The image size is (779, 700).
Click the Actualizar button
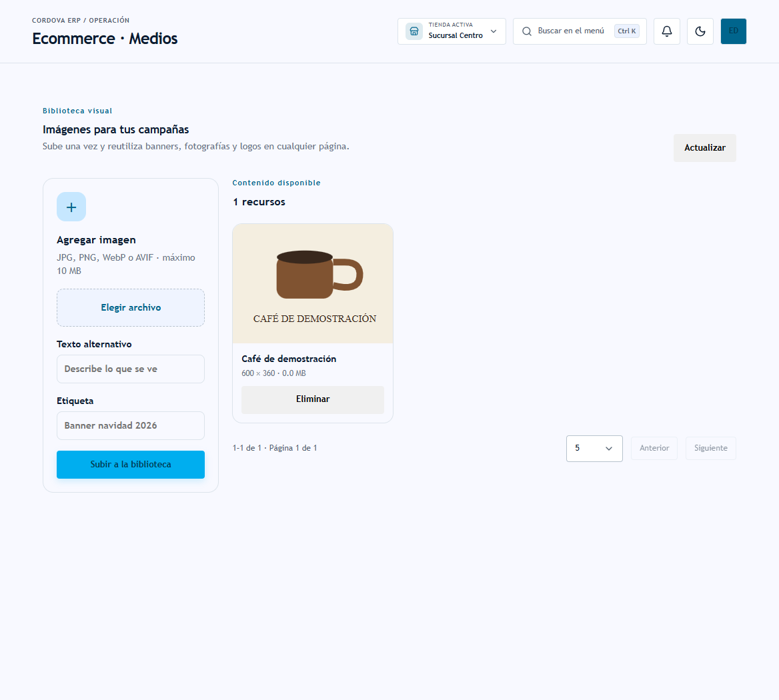(704, 148)
